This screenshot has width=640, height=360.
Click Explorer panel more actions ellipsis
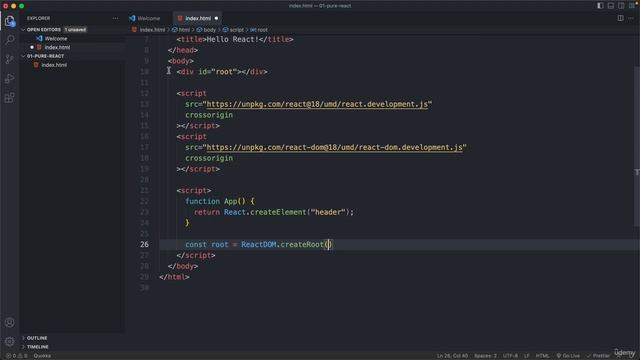pos(116,18)
